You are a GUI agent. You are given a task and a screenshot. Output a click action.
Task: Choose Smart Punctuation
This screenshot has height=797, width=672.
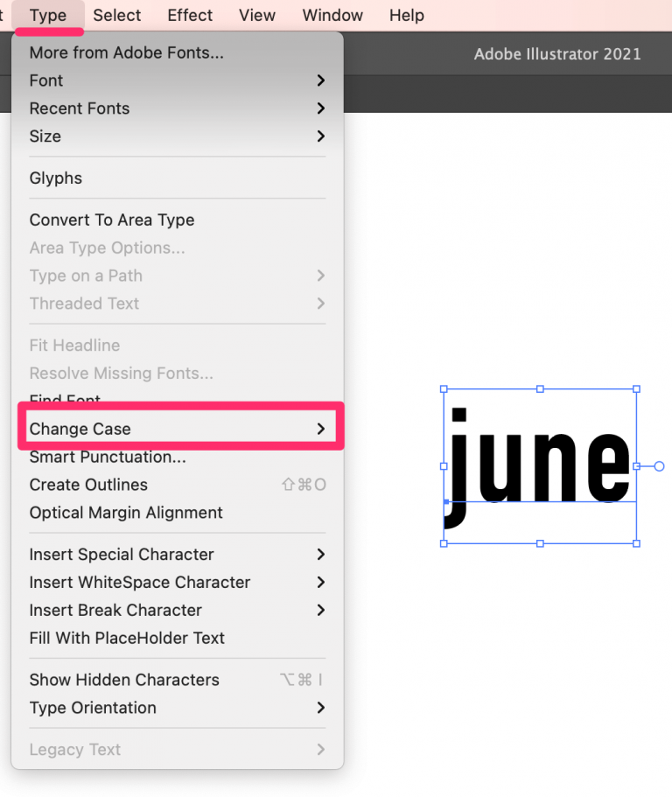(107, 457)
